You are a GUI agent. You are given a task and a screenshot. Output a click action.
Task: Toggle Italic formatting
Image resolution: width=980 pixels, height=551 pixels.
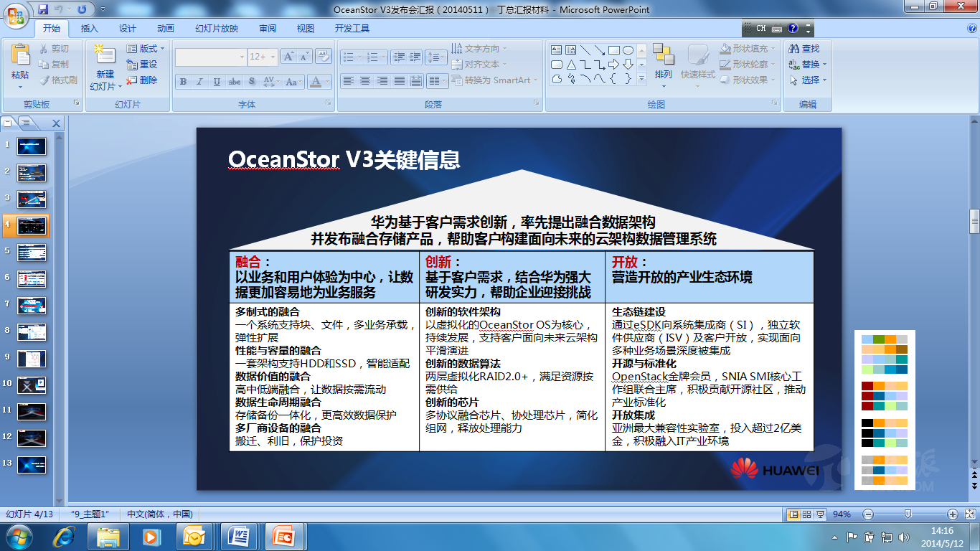coord(199,82)
